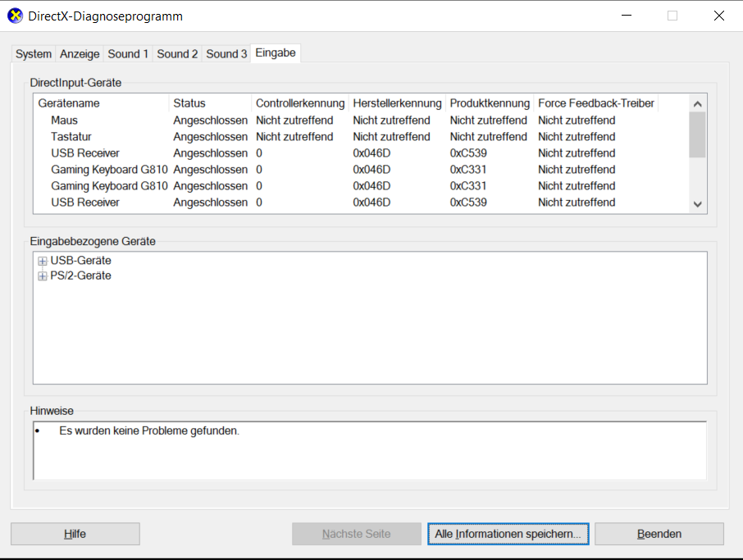Image resolution: width=743 pixels, height=560 pixels.
Task: Click the Hilfe button
Action: coord(75,534)
